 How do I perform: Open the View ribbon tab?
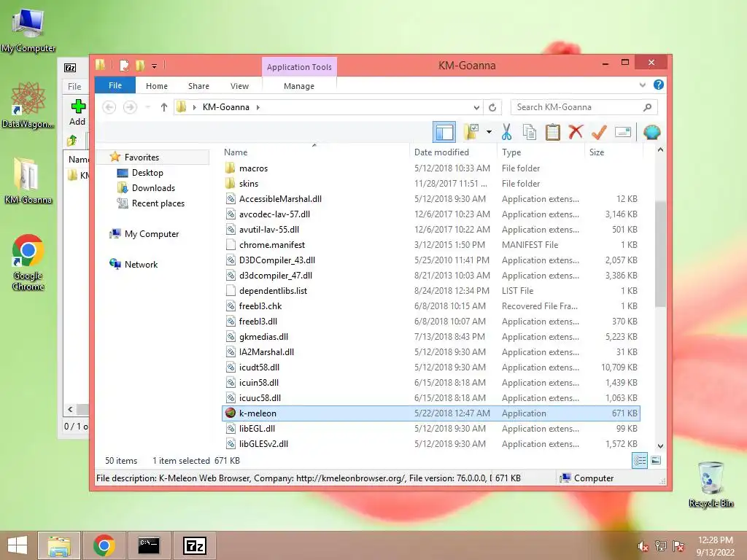coord(239,86)
